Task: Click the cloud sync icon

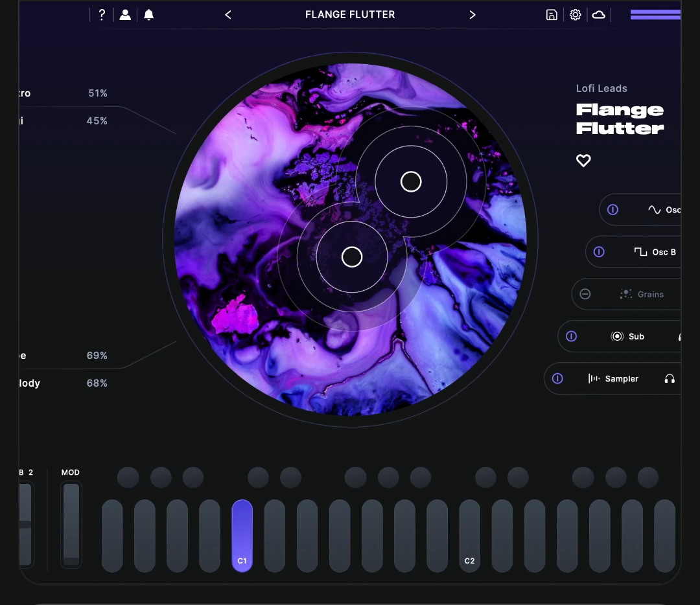Action: tap(599, 15)
